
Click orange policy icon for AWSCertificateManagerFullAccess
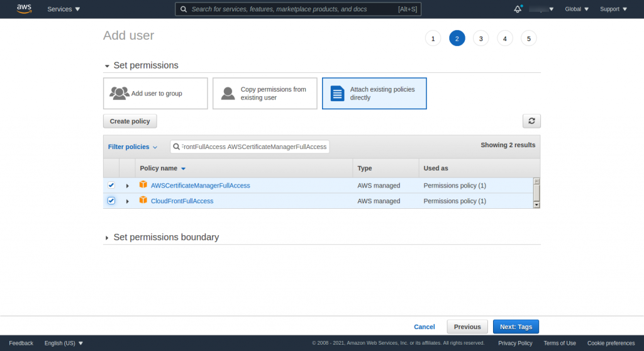pyautogui.click(x=143, y=184)
